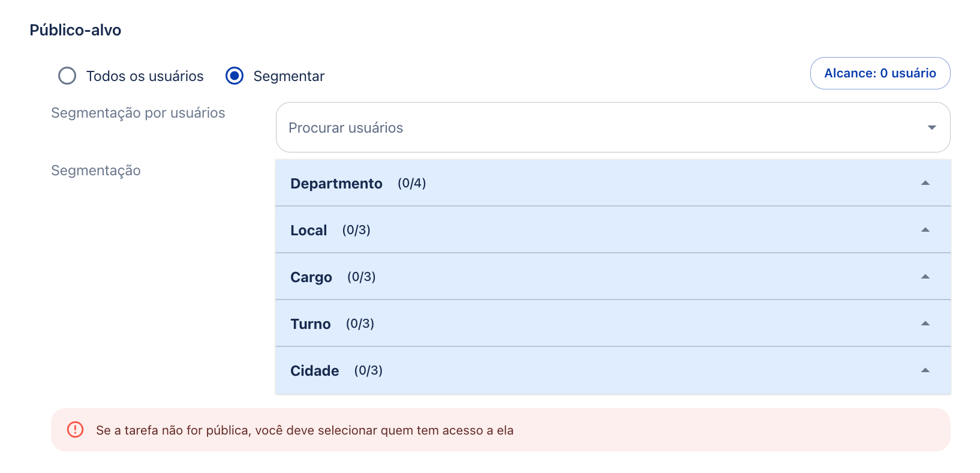Select the Segmentar radio option
The width and height of the screenshot is (980, 473).
(x=235, y=76)
